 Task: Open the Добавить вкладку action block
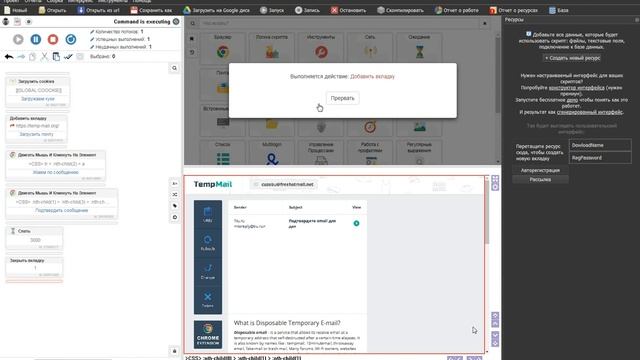click(36, 129)
